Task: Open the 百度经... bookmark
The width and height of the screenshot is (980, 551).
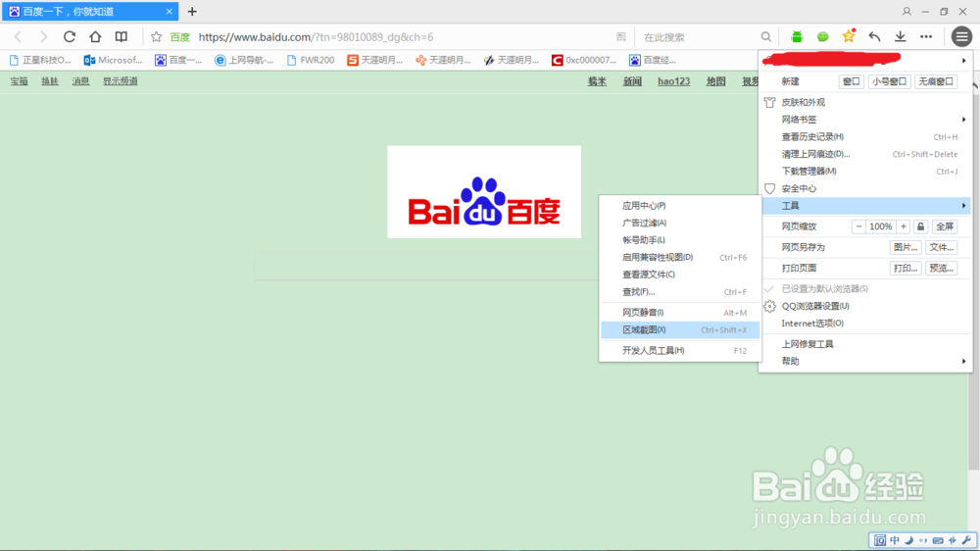Action: 653,60
